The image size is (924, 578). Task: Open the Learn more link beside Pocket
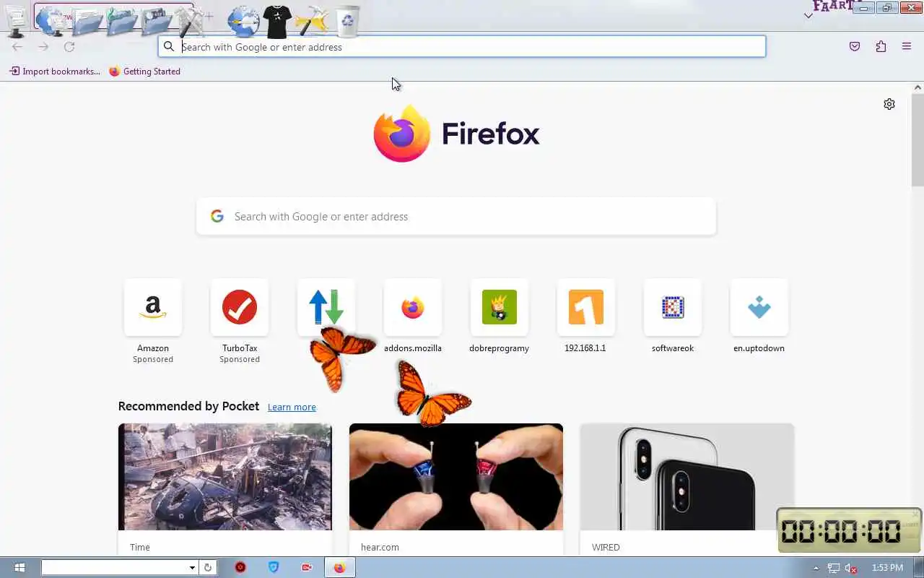point(292,407)
